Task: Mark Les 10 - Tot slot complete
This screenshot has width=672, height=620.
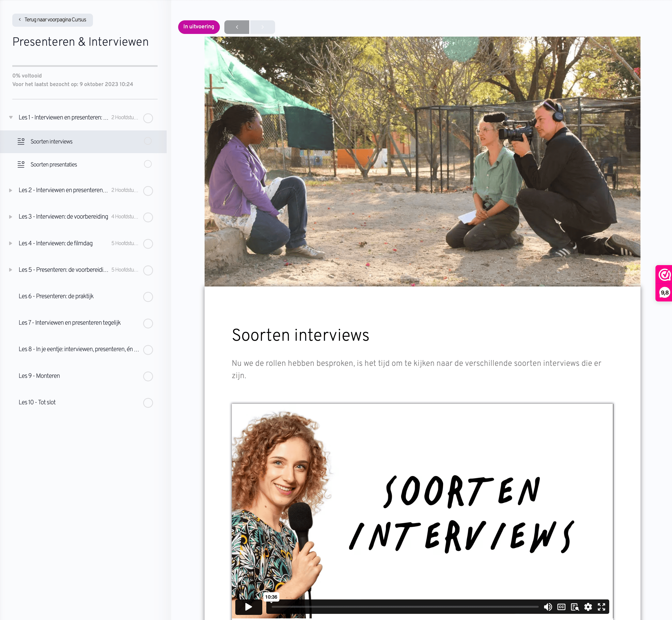Action: point(148,403)
